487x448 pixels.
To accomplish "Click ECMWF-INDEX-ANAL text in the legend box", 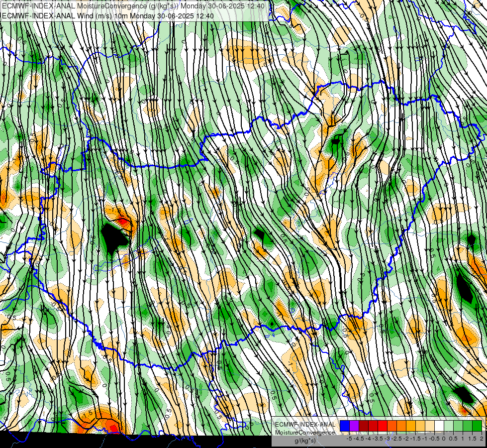I will [x=305, y=425].
